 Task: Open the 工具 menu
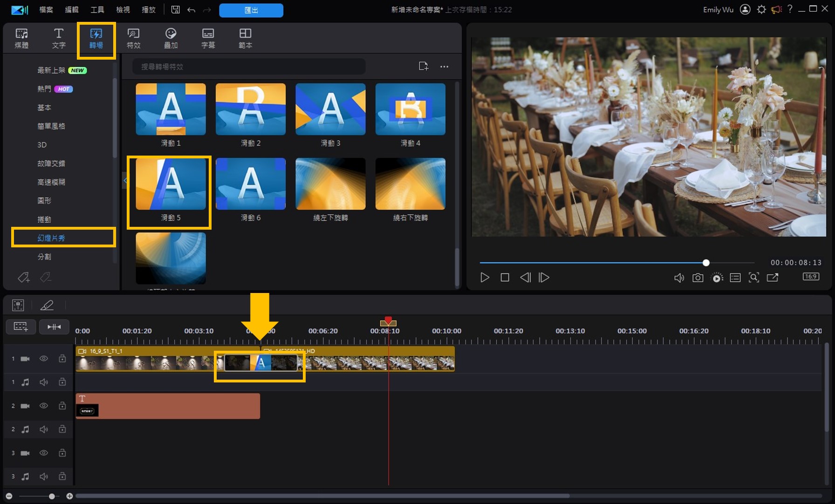[x=97, y=10]
